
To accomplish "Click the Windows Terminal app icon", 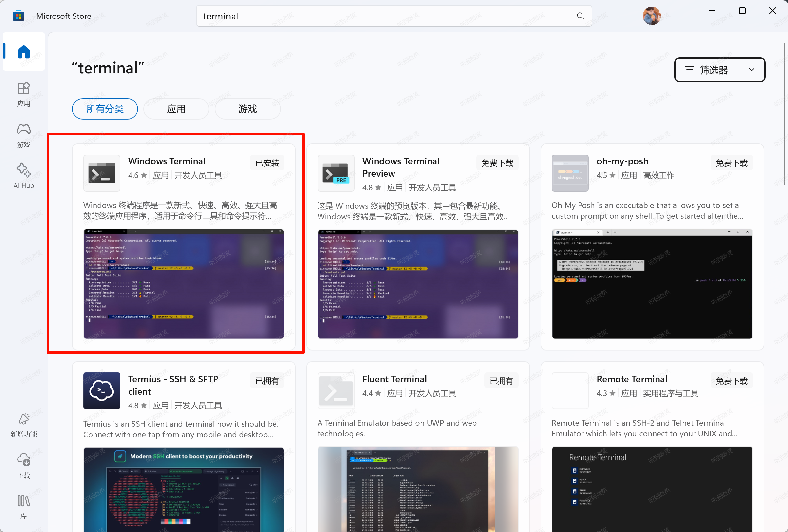I will coord(102,173).
